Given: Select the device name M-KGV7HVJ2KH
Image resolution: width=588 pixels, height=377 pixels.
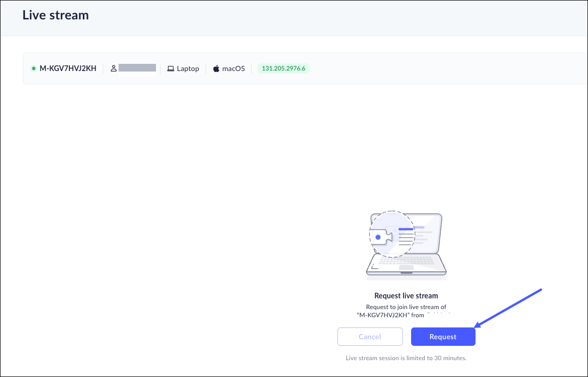Looking at the screenshot, I should [x=68, y=68].
